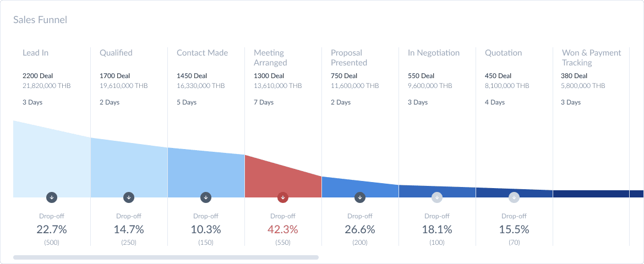Click the grey In Negotiation drop-off icon

pyautogui.click(x=437, y=197)
